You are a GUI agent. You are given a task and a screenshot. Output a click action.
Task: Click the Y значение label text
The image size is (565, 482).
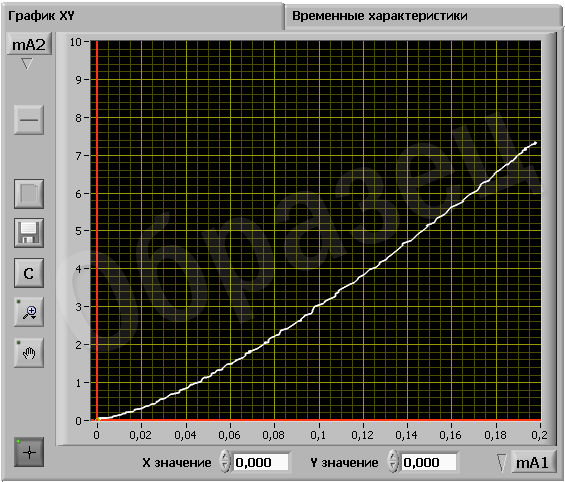click(344, 463)
